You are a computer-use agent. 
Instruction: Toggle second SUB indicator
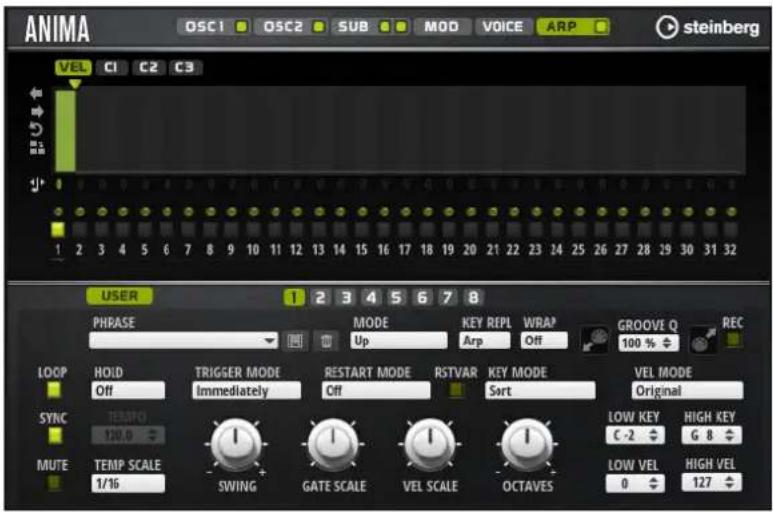[x=402, y=27]
